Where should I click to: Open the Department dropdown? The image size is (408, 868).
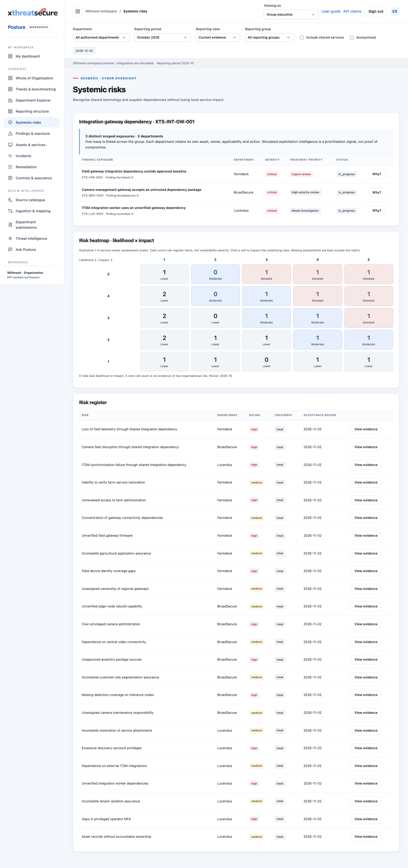pos(101,38)
